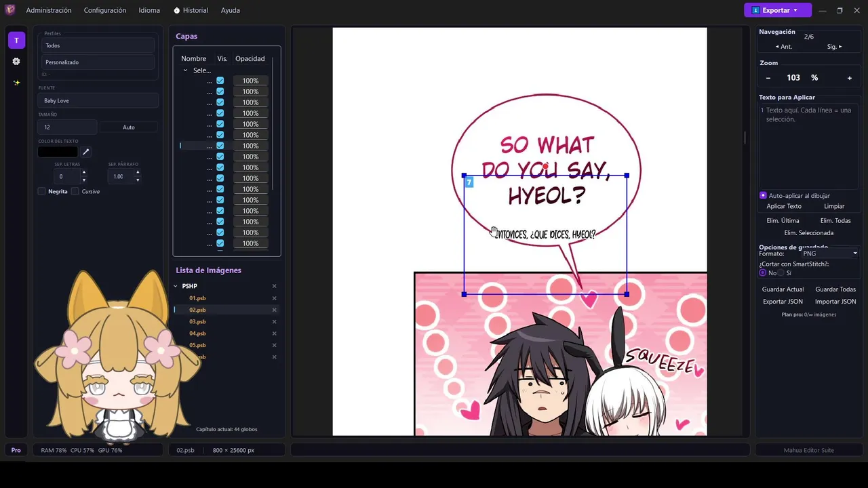The width and height of the screenshot is (868, 488).
Task: Click Elim. Seleccionada button
Action: click(x=809, y=232)
